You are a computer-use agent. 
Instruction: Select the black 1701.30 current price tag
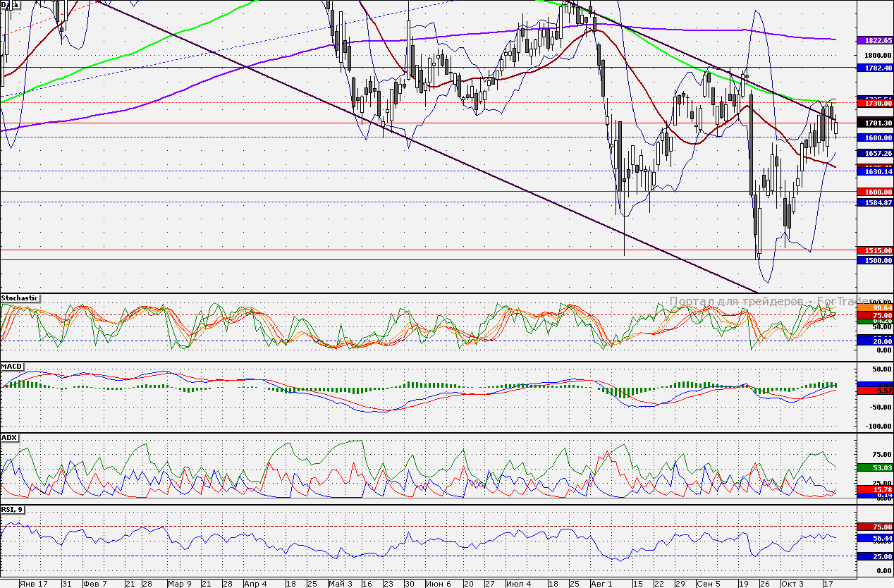pyautogui.click(x=874, y=123)
